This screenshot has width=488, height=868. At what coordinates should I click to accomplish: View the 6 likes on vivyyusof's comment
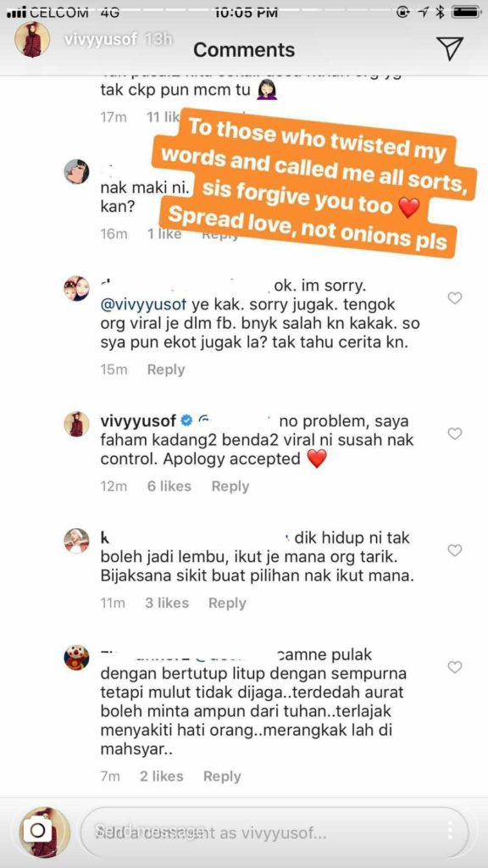(x=169, y=486)
